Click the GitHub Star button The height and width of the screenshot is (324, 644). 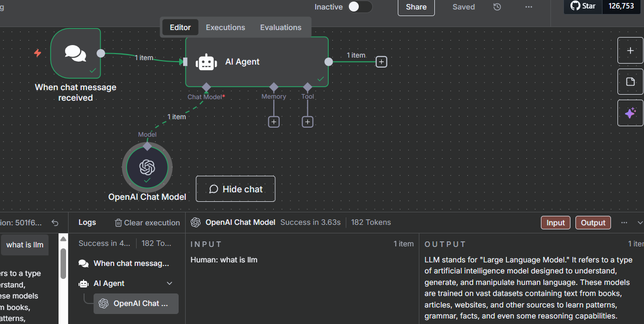point(583,6)
